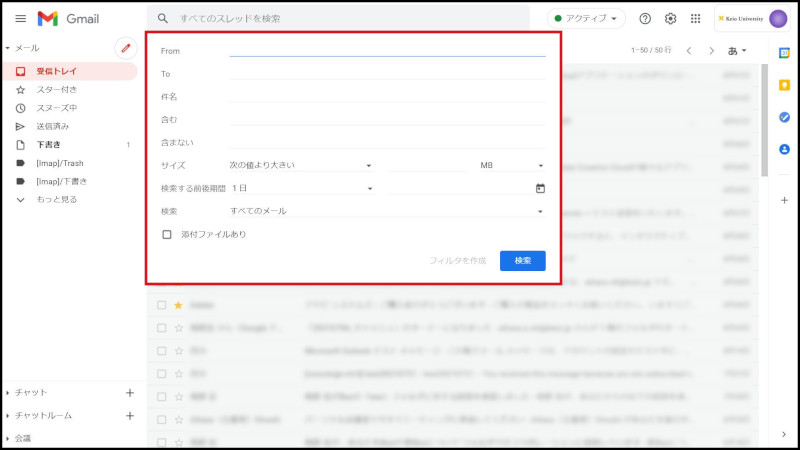The height and width of the screenshot is (450, 800).
Task: Expand the すべてのメール search scope dropdown
Action: [x=386, y=211]
